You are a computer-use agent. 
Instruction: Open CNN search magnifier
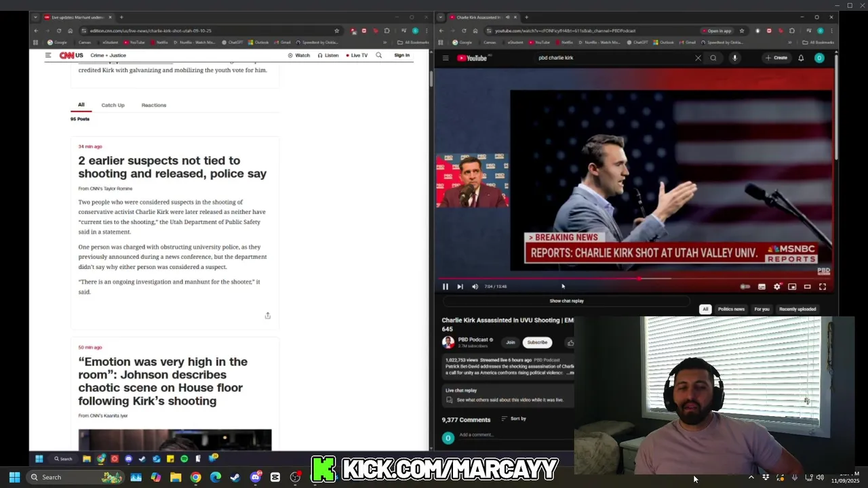click(379, 56)
